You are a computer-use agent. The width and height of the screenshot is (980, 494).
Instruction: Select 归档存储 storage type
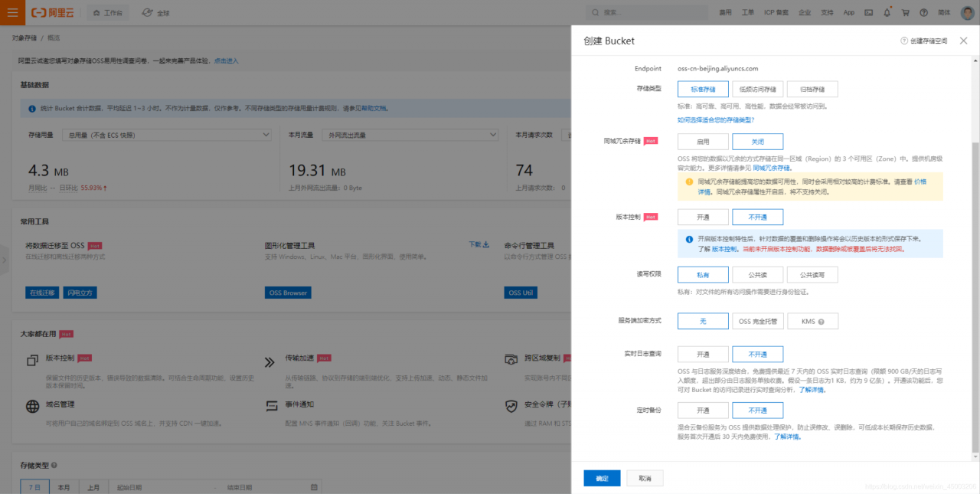pyautogui.click(x=812, y=89)
